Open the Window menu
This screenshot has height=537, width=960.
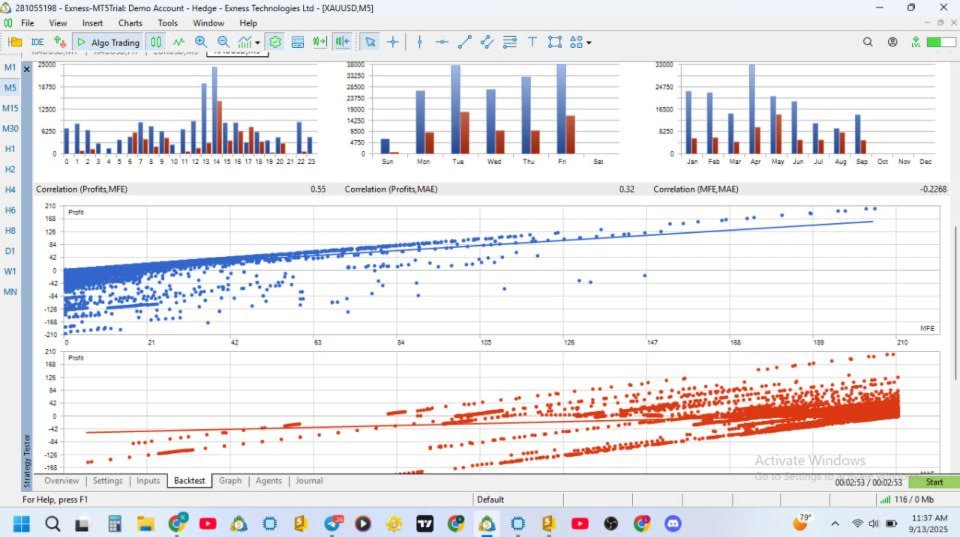click(x=208, y=23)
